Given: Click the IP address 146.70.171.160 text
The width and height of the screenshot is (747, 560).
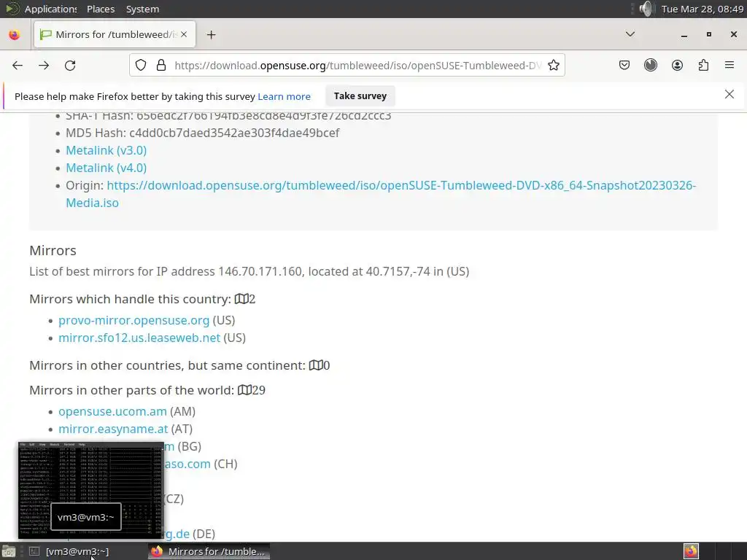Looking at the screenshot, I should (x=260, y=271).
